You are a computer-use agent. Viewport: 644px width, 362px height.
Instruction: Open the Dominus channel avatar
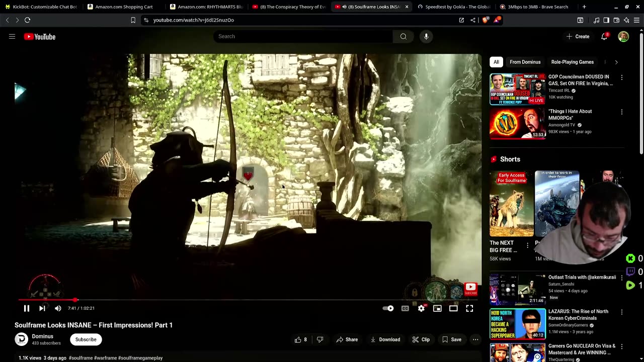[x=21, y=339]
